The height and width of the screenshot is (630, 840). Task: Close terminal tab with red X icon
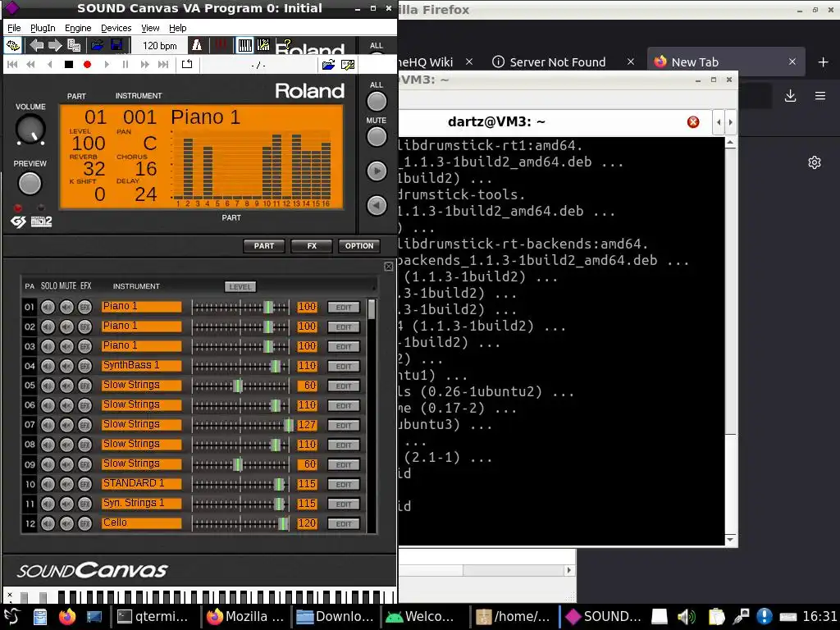[693, 122]
